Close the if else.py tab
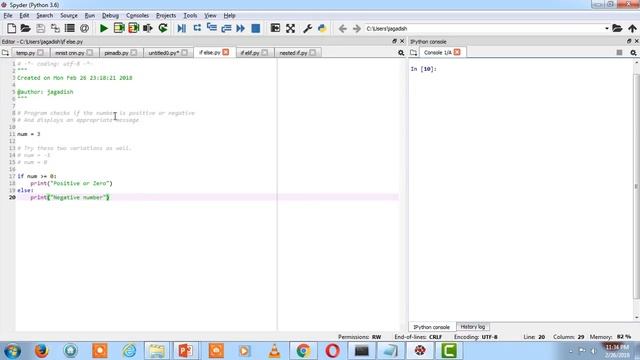This screenshot has height=360, width=640. (x=226, y=53)
